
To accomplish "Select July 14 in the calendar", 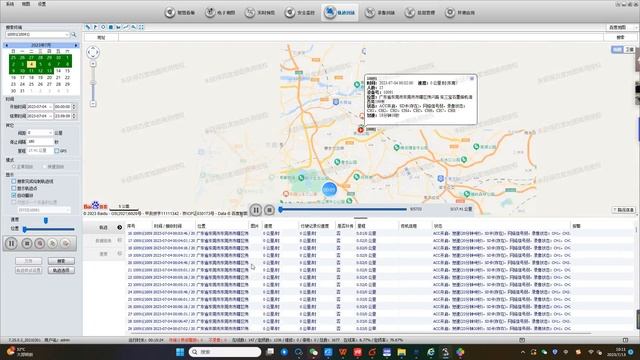I will coord(58,71).
